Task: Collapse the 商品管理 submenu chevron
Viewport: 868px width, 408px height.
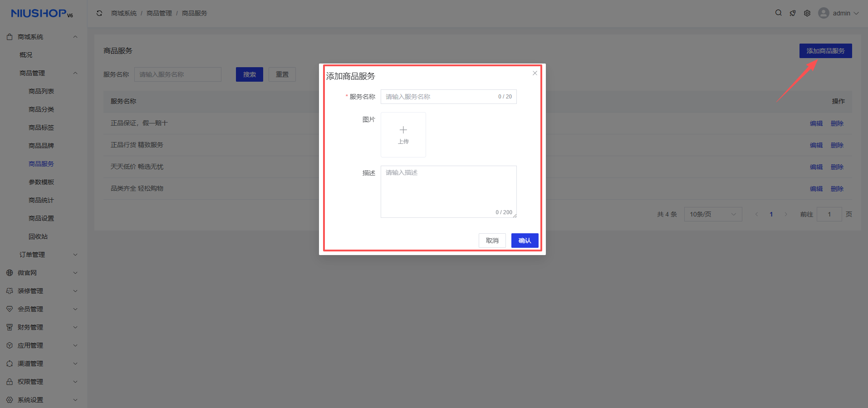Action: (75, 73)
